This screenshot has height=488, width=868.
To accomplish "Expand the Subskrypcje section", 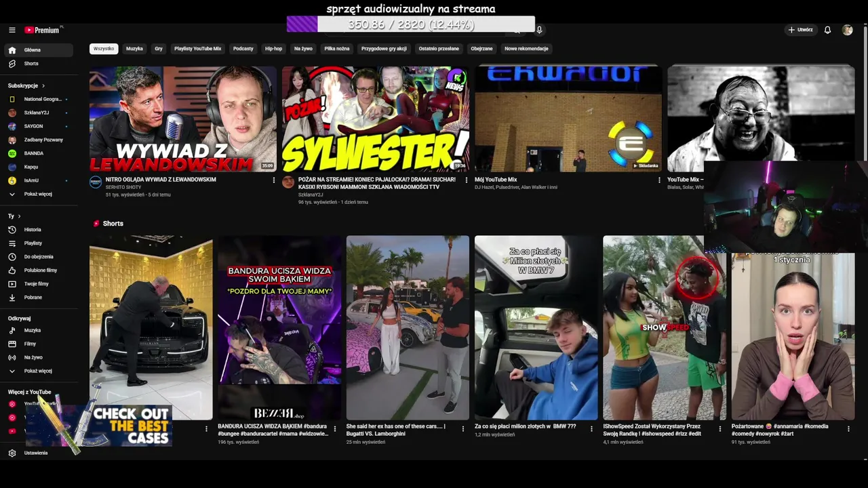I will point(26,86).
